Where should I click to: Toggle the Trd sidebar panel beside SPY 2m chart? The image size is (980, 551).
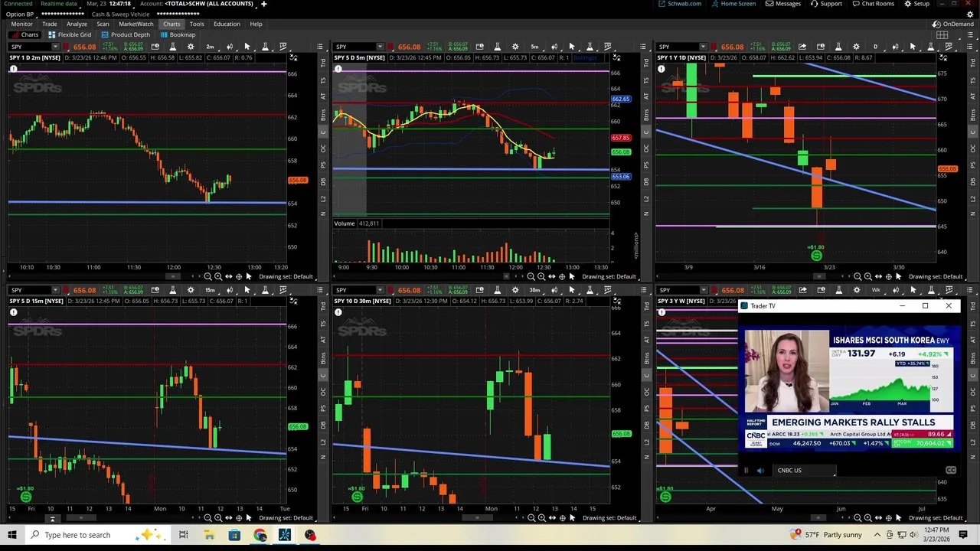click(323, 63)
